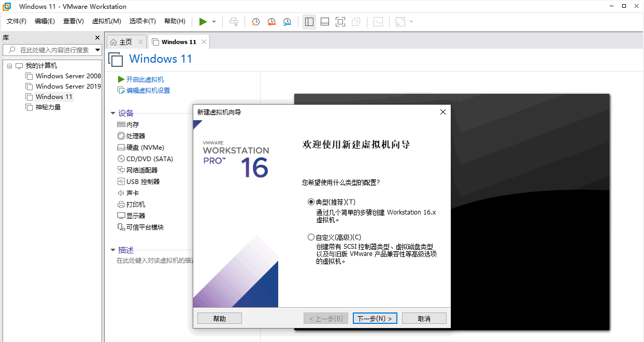Toggle the library sidebar view icon
Image resolution: width=644 pixels, height=342 pixels.
(309, 22)
